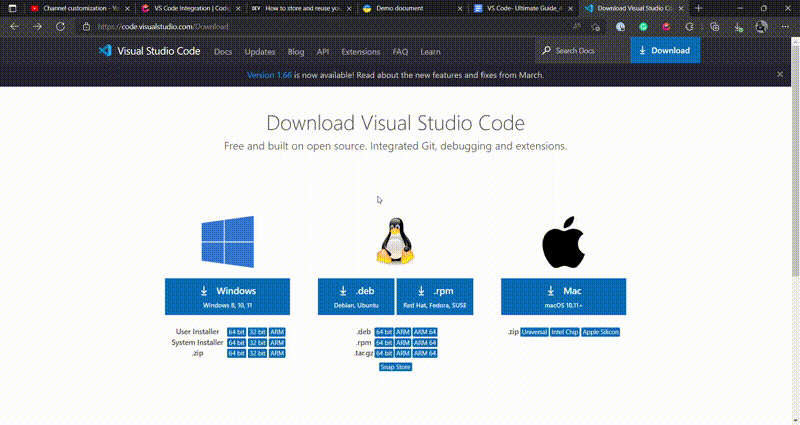Open Blog in the site navigation
This screenshot has height=425, width=800.
296,52
